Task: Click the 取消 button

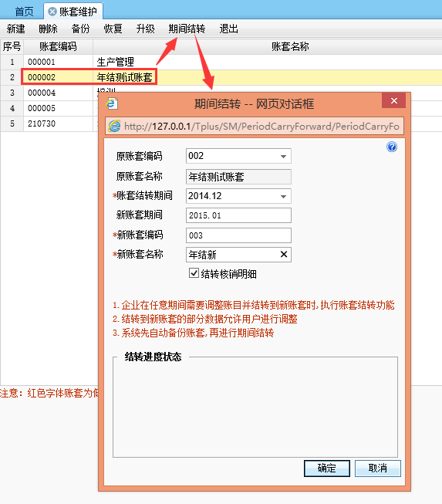Action: coord(378,468)
